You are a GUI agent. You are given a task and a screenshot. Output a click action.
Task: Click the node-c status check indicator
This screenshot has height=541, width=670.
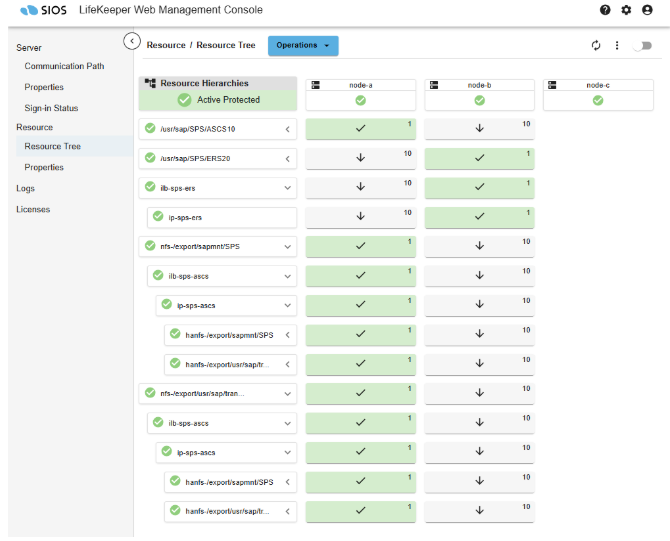coord(598,100)
